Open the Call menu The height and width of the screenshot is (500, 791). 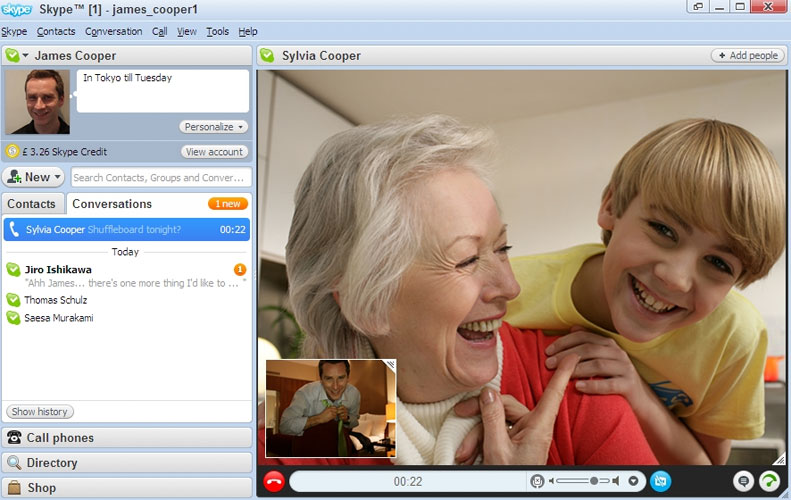pyautogui.click(x=159, y=31)
